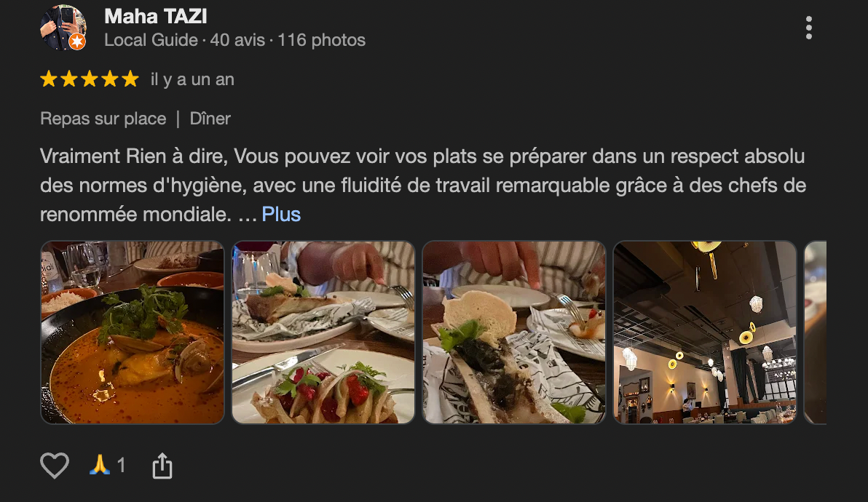
Task: Open the seafood soup photo thumbnail
Action: [x=133, y=332]
